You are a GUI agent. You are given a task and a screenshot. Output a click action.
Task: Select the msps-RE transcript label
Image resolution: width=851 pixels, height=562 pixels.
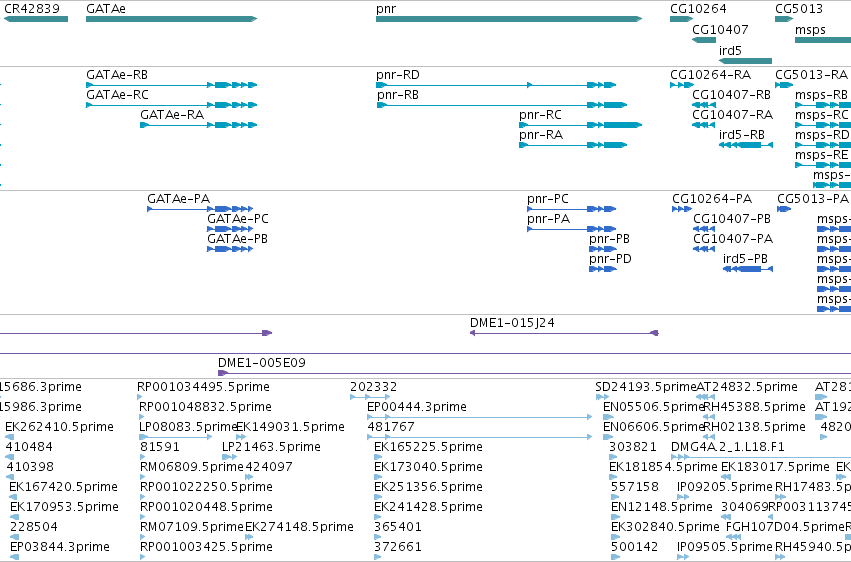click(x=821, y=155)
